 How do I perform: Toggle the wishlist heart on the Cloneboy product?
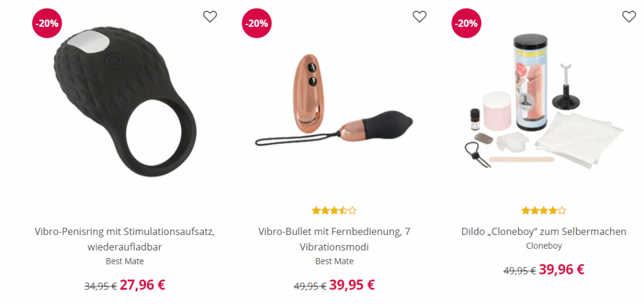[x=629, y=16]
